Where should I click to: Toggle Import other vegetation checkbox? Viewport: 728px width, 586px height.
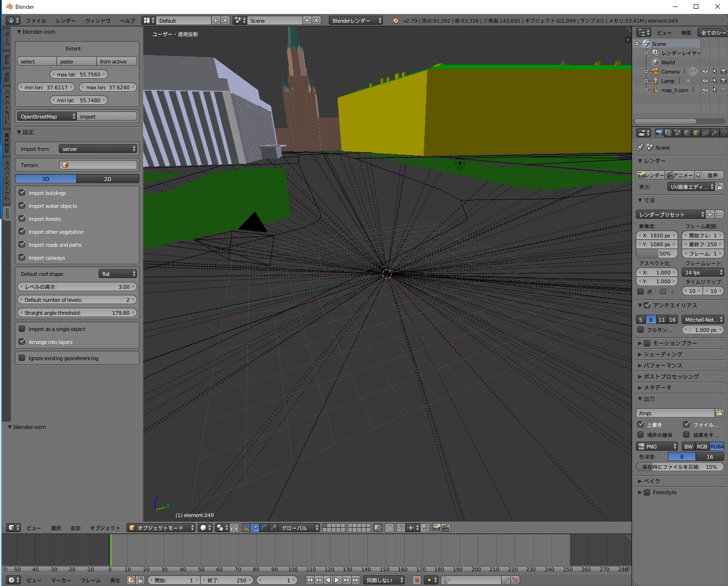click(x=22, y=231)
